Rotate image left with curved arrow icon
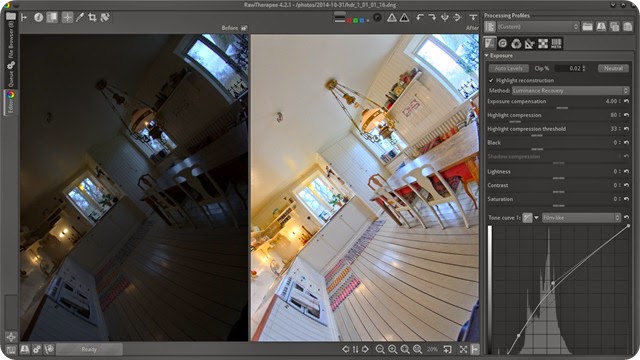Viewport: 640px width, 360px height. (420, 17)
